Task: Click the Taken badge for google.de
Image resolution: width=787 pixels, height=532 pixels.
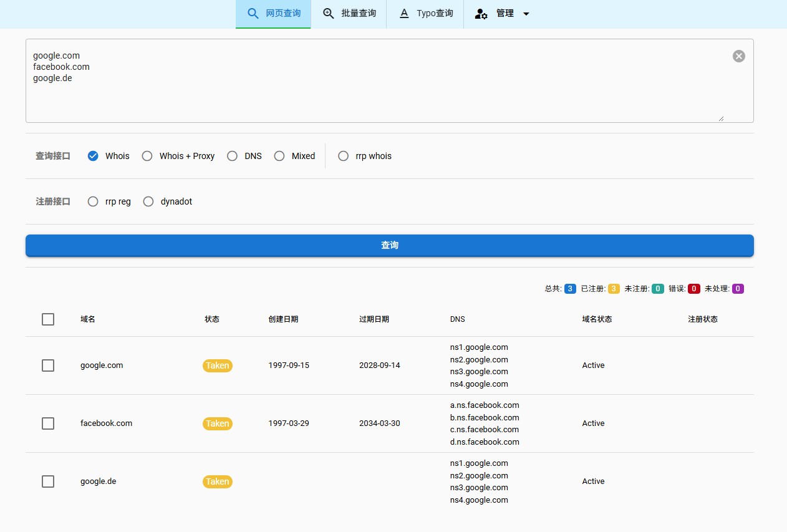Action: [x=218, y=481]
